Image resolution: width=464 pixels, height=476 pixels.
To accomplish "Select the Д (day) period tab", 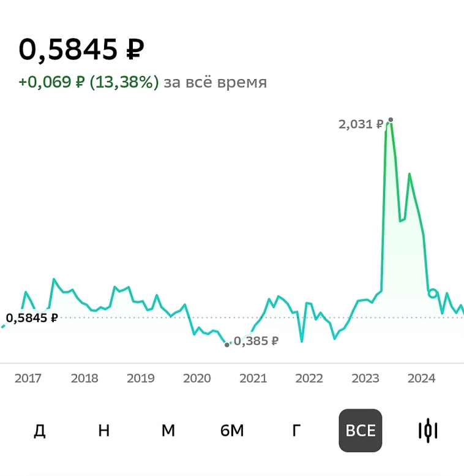I will [40, 431].
